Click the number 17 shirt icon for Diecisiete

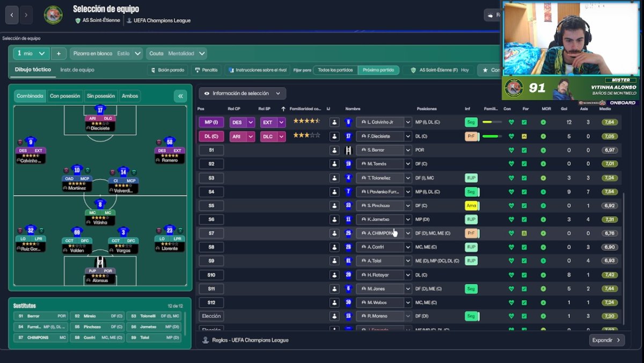click(x=348, y=136)
